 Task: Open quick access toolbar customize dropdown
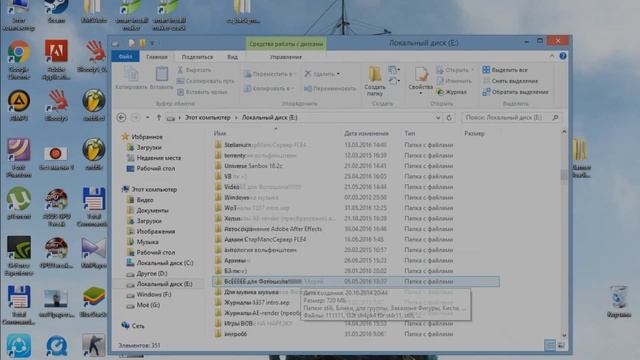(152, 43)
